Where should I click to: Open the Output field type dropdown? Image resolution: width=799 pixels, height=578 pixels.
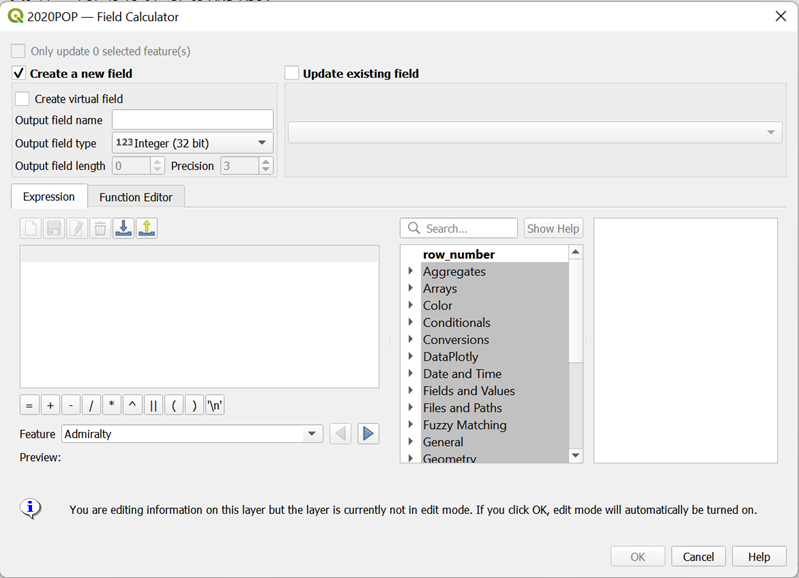pos(192,143)
